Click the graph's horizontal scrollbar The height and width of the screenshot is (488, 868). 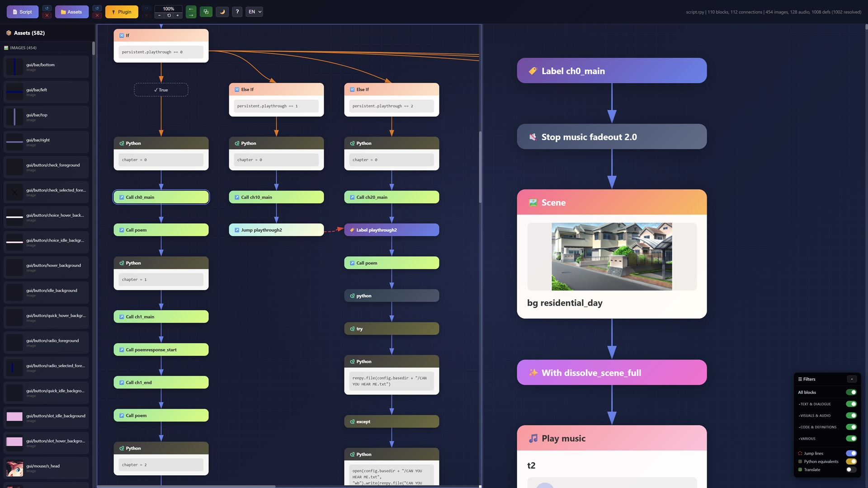coord(186,487)
